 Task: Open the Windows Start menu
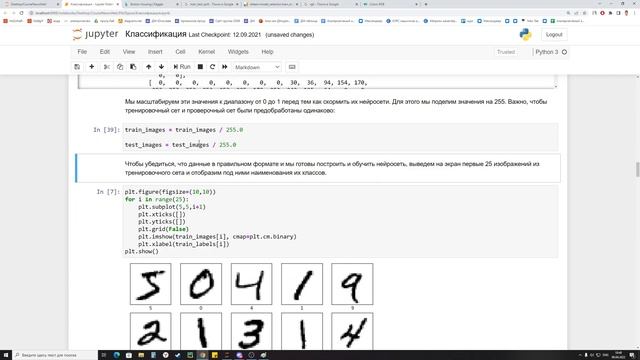point(6,355)
